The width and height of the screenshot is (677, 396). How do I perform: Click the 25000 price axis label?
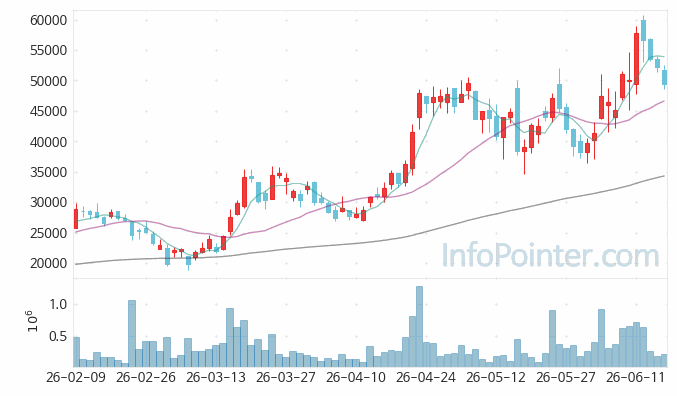pyautogui.click(x=48, y=233)
